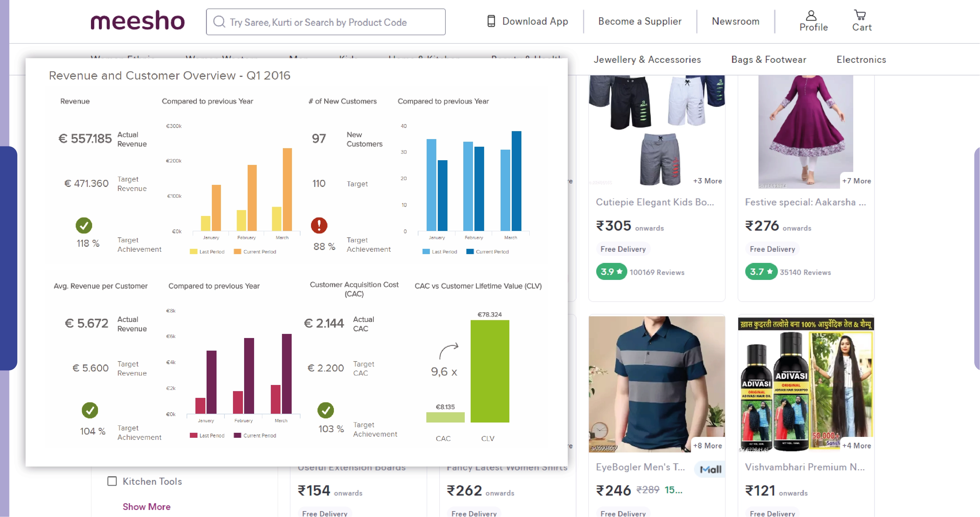The width and height of the screenshot is (980, 517).
Task: Click the 3.7 star rating badge
Action: coord(761,272)
